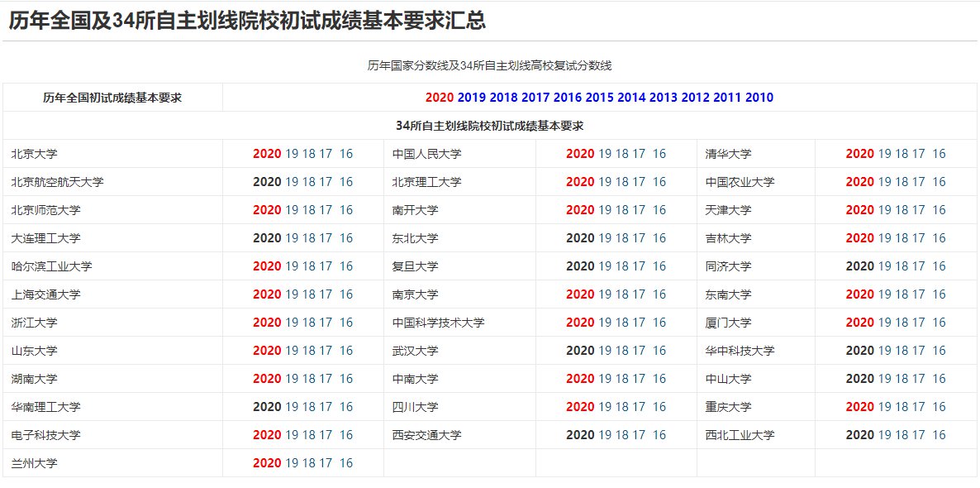The image size is (980, 488).
Task: Open 华中科技大学 2020 score link
Action: [860, 351]
